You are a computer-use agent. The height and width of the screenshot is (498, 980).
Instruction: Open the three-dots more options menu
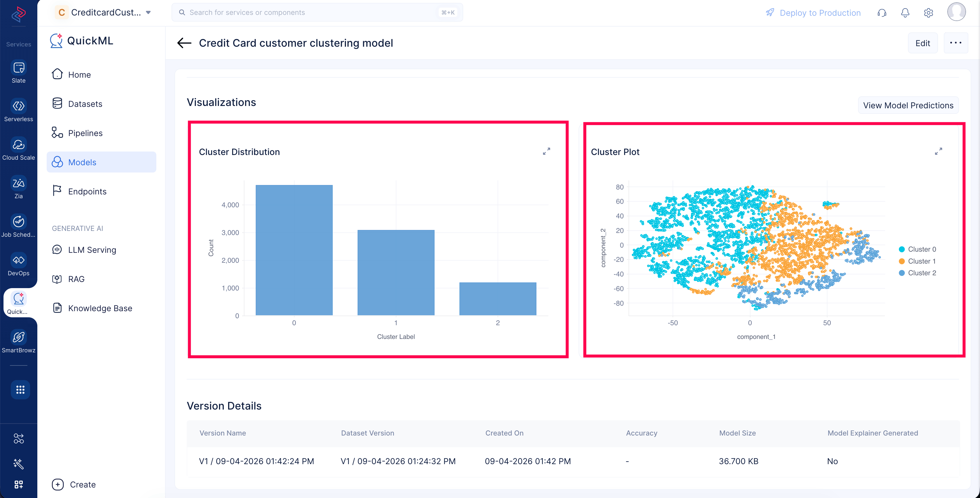point(956,43)
